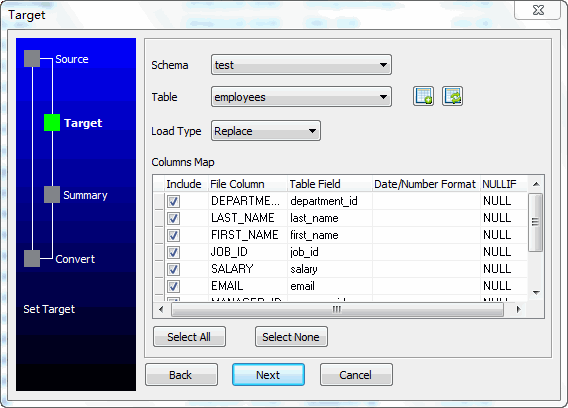Click the DEPARTME... file column cell
The width and height of the screenshot is (568, 408).
pos(248,201)
